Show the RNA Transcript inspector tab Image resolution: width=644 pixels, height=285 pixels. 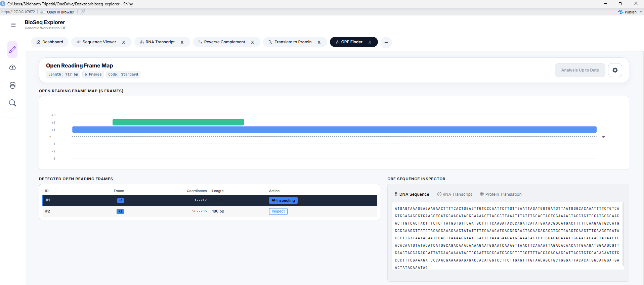click(x=455, y=194)
